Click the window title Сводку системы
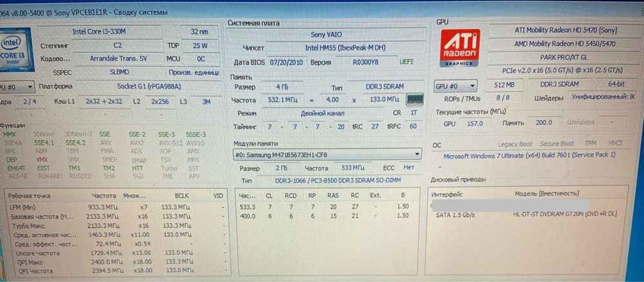 (x=141, y=13)
